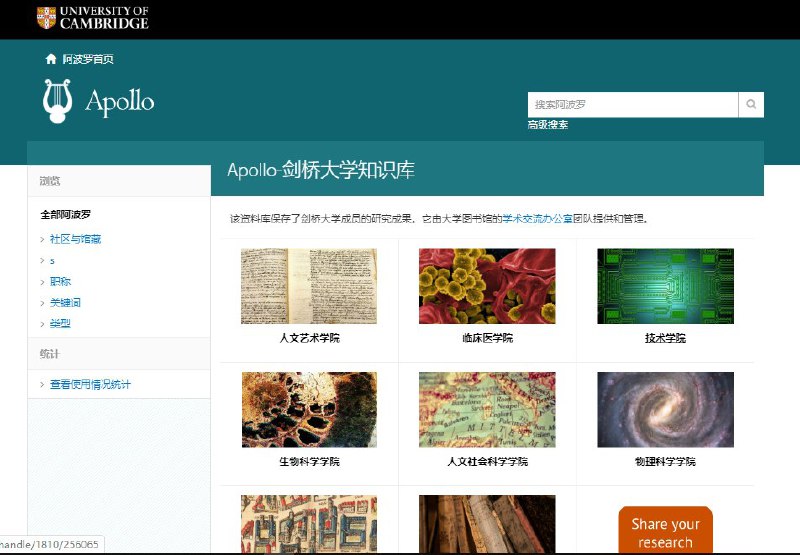Click the circuit board thumbnail for 技术学院

665,286
